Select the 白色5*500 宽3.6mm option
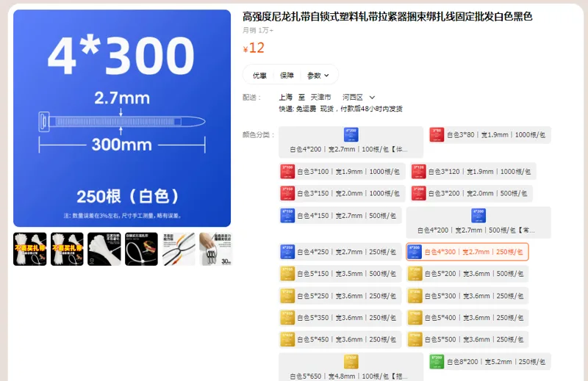The image size is (588, 381). (x=467, y=339)
